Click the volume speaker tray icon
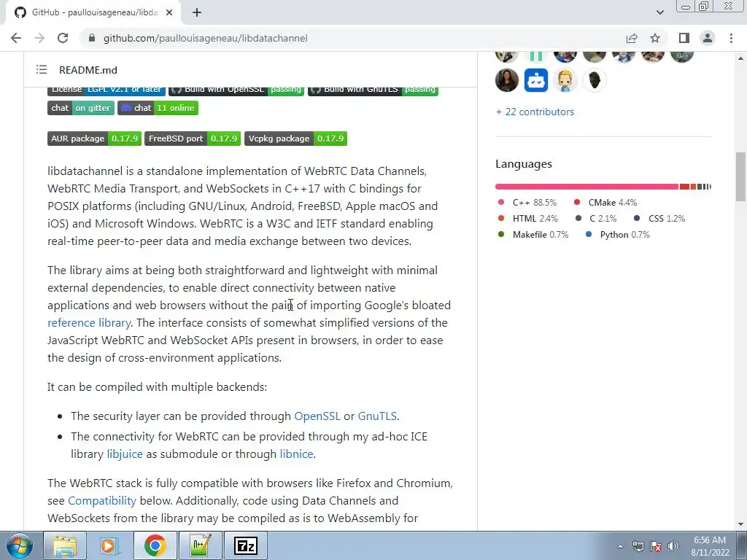 coord(673,546)
